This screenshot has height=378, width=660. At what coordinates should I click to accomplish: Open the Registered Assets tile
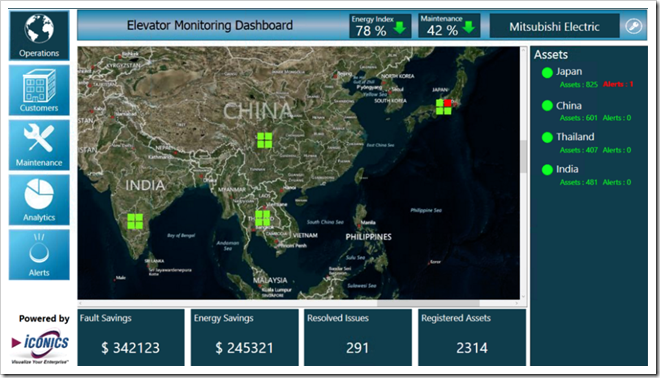pos(472,337)
